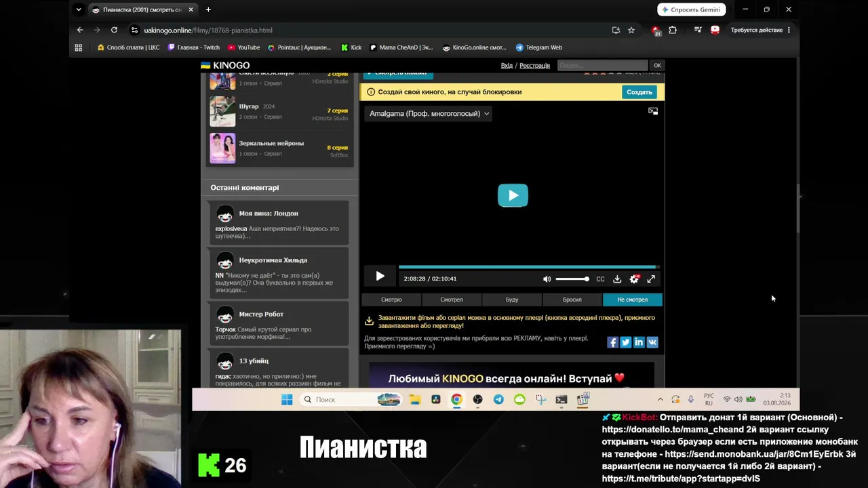
Task: Click the download icon in the player controls
Action: pyautogui.click(x=617, y=279)
